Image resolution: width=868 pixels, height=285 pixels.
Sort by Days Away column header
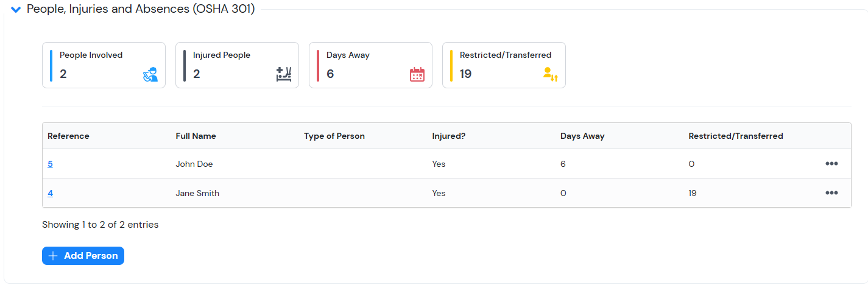582,136
